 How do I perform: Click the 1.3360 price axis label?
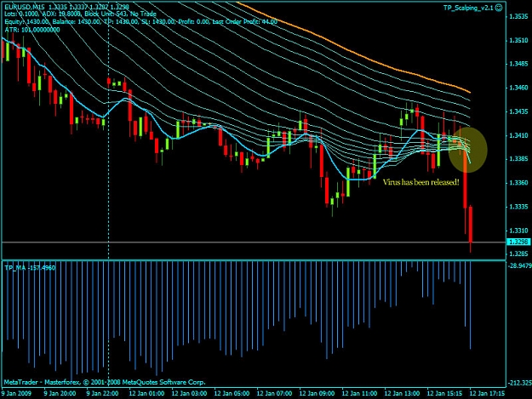518,183
